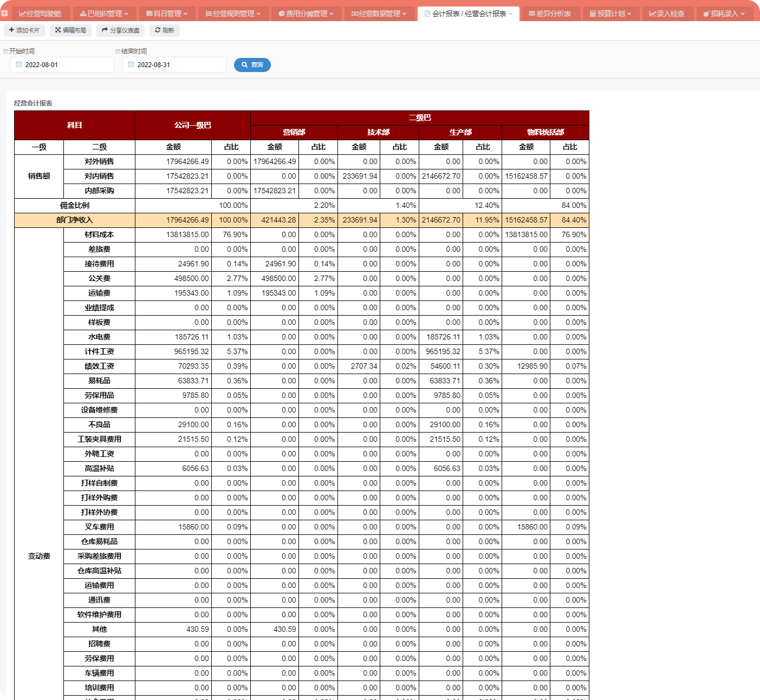Click the plus icon at the tab bar's left end
Viewport: 760px width, 700px height.
pos(4,14)
